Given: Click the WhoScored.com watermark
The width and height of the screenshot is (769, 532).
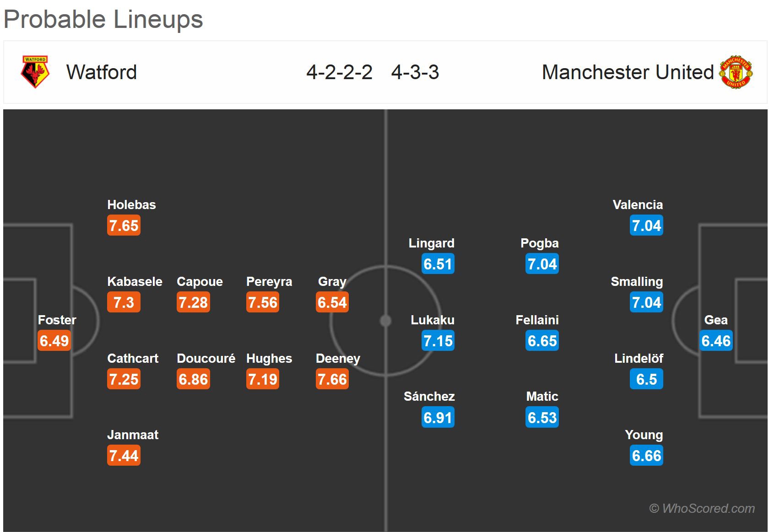Looking at the screenshot, I should pyautogui.click(x=702, y=508).
